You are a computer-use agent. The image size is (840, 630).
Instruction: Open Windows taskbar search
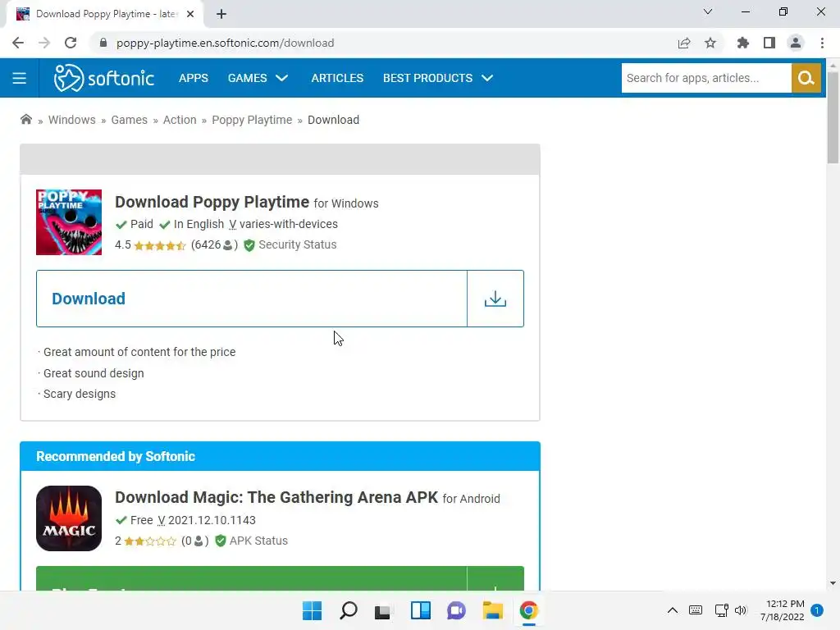(x=348, y=610)
